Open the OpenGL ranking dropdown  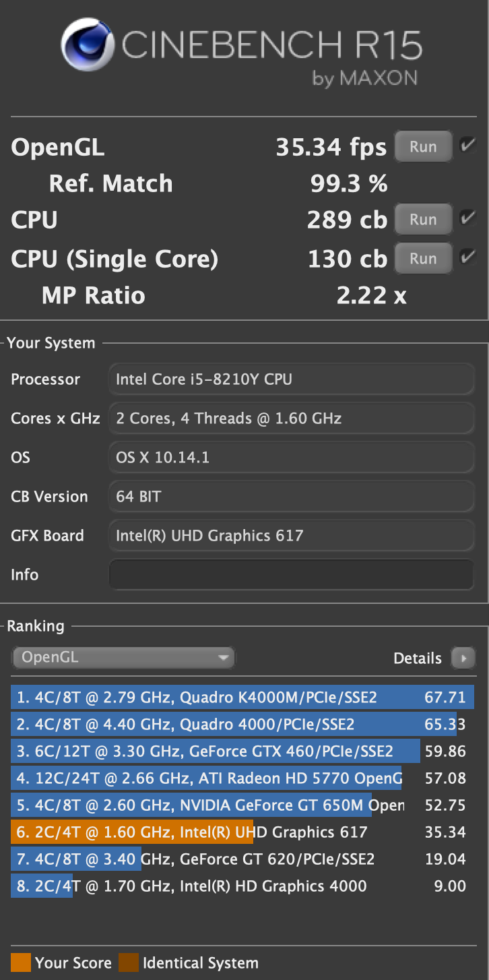[x=123, y=657]
